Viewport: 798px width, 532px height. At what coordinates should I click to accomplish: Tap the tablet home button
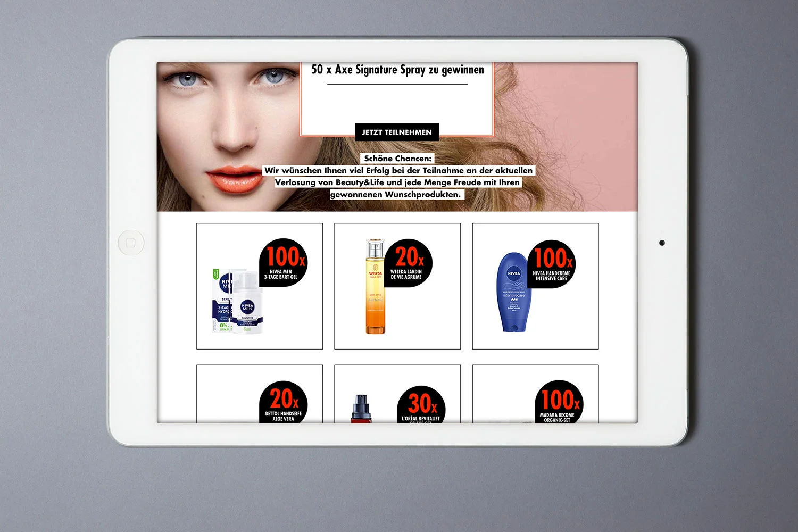[x=131, y=243]
